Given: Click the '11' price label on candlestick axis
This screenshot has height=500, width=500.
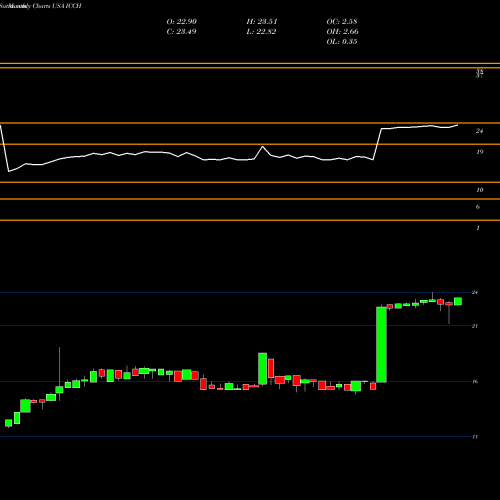Looking at the screenshot, I should coord(475,437).
